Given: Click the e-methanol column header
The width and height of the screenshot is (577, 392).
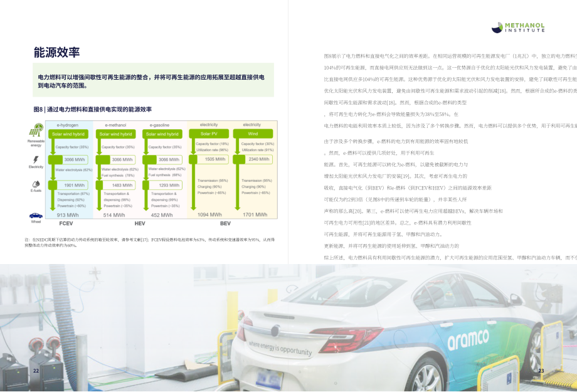Looking at the screenshot, I should [115, 125].
